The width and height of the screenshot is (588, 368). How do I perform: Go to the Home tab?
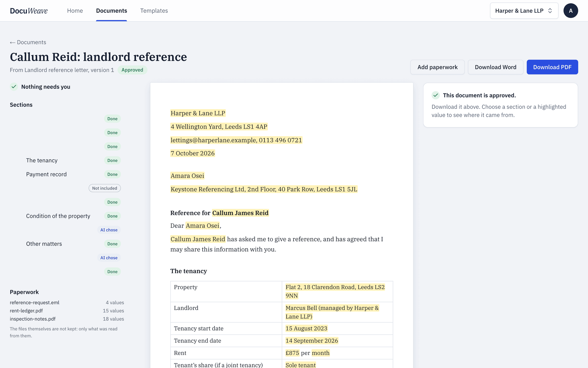pos(75,11)
